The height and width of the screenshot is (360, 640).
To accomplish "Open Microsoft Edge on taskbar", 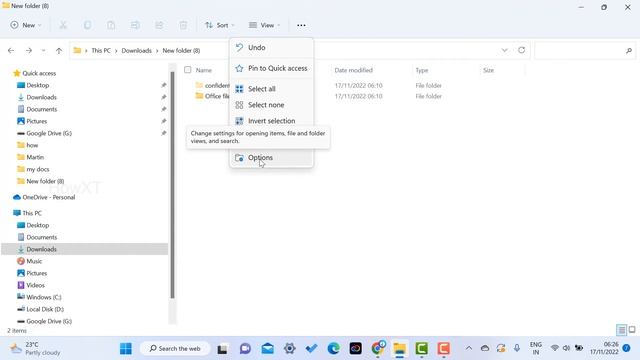I will pyautogui.click(x=333, y=349).
